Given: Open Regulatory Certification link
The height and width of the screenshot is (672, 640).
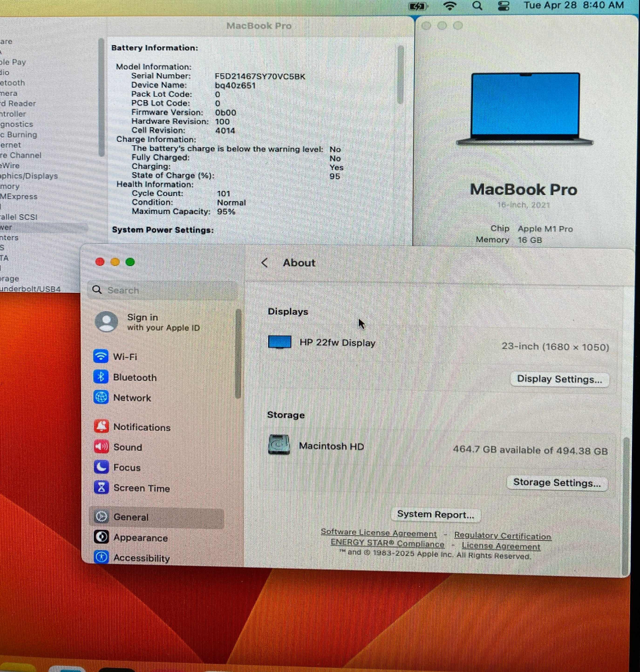Looking at the screenshot, I should tap(503, 536).
